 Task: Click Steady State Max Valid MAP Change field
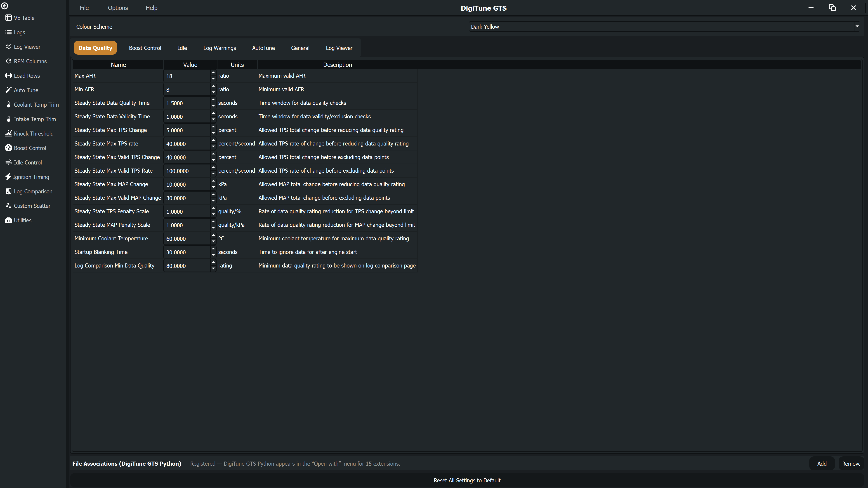[x=187, y=198]
